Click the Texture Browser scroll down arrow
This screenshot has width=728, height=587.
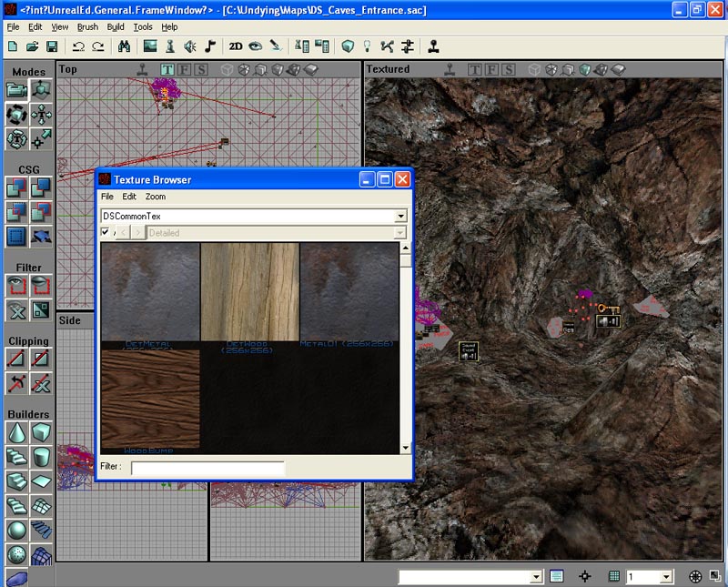click(x=405, y=448)
